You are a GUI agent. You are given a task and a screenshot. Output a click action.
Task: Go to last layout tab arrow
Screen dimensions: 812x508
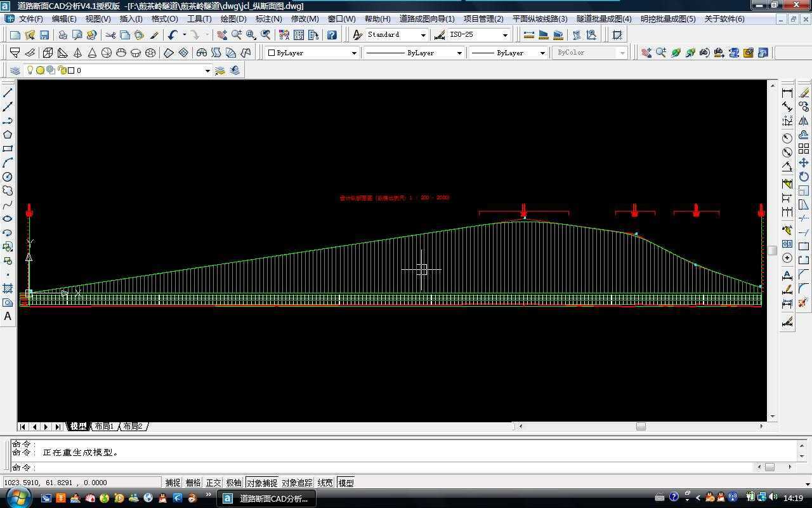(x=58, y=427)
